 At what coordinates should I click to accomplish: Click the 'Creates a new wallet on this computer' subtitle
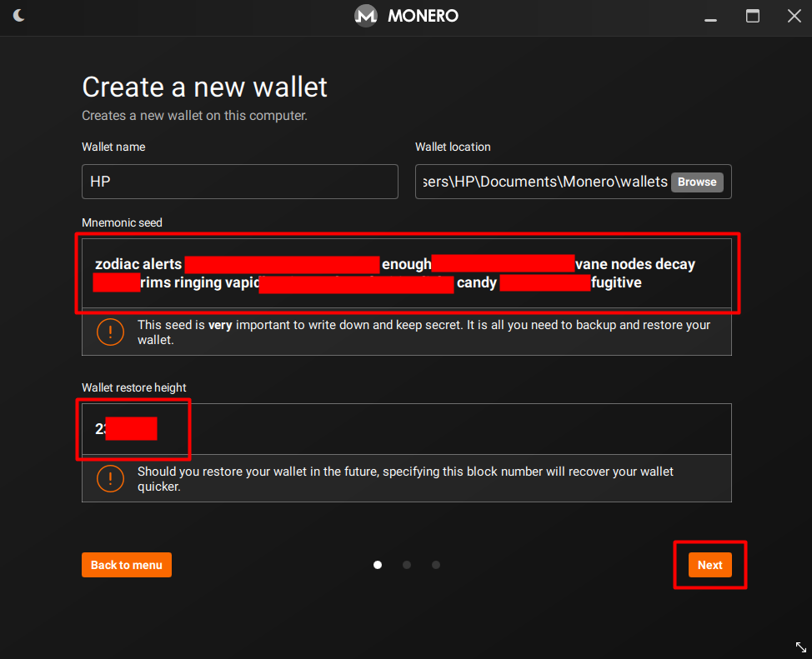click(x=195, y=116)
